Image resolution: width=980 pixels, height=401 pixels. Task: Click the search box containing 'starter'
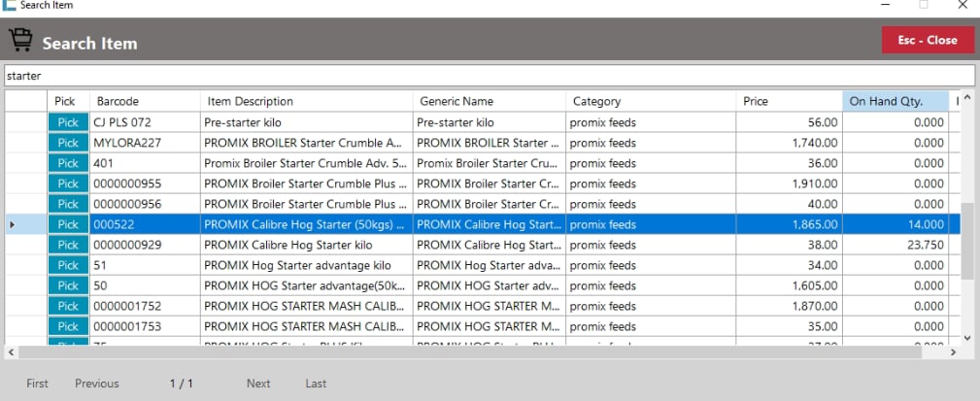489,75
